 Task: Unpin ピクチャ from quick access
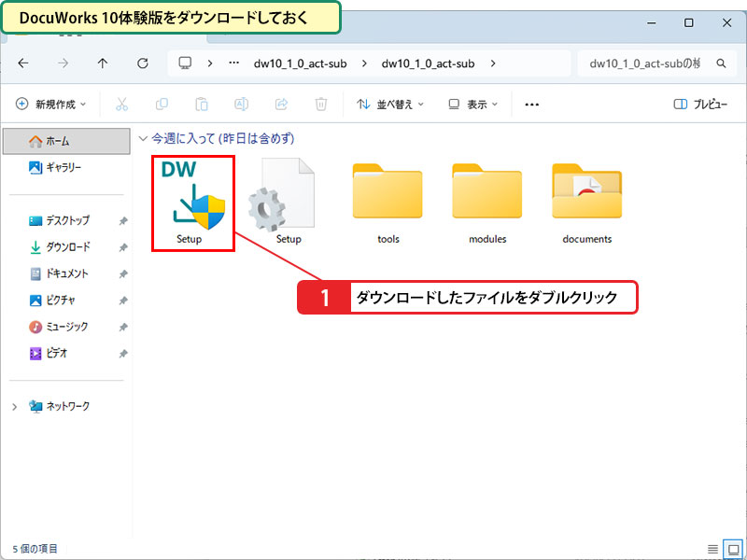[x=123, y=301]
